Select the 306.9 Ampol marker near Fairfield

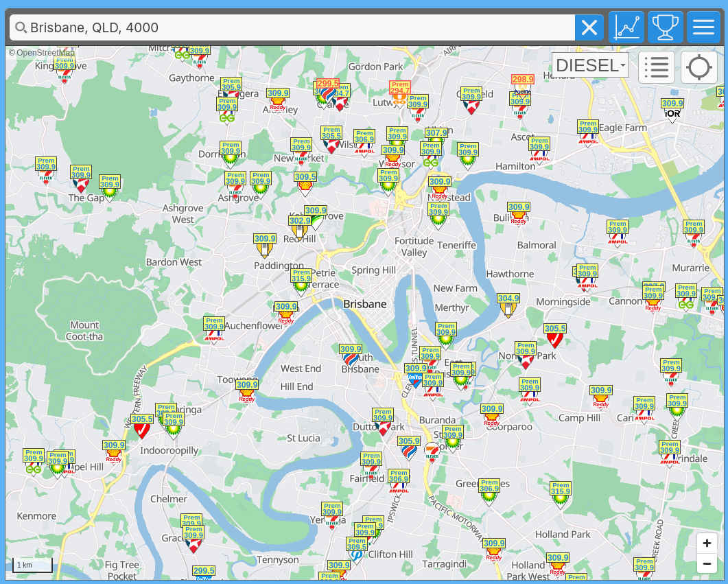coord(399,482)
